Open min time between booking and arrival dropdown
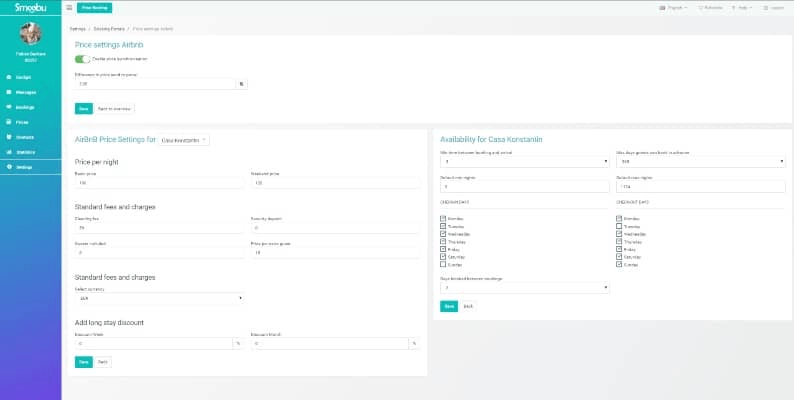The height and width of the screenshot is (400, 794). click(525, 162)
